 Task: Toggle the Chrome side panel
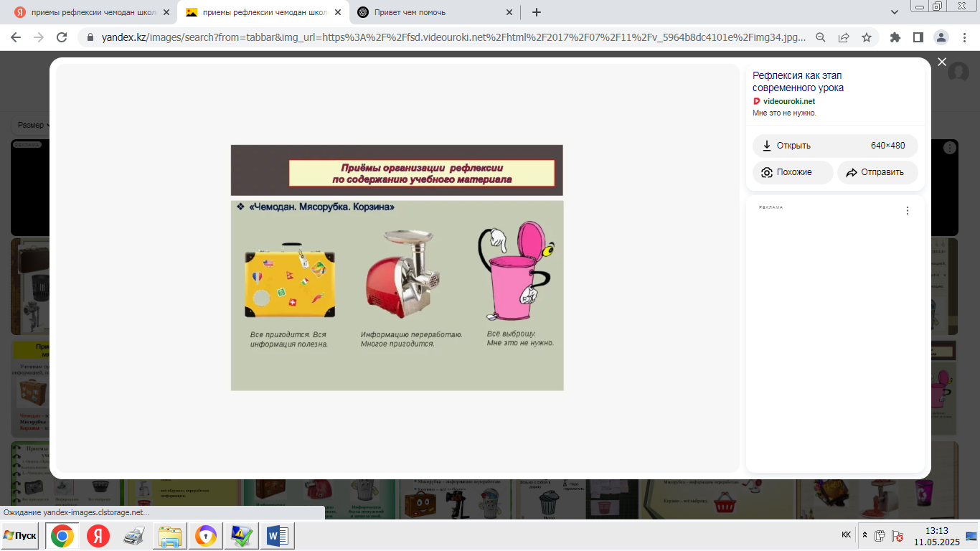[x=918, y=37]
